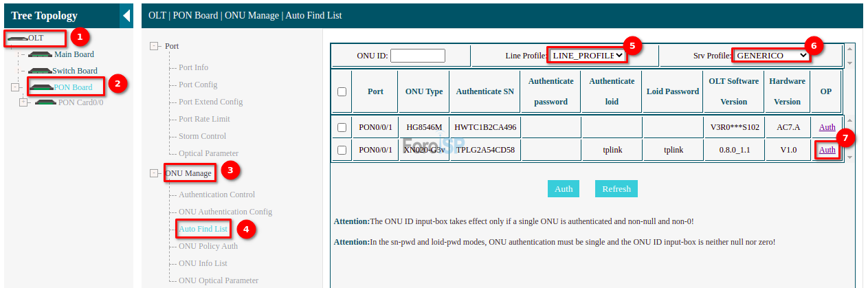868x288 pixels.
Task: Open the Srv Profile dropdown
Action: click(x=770, y=55)
